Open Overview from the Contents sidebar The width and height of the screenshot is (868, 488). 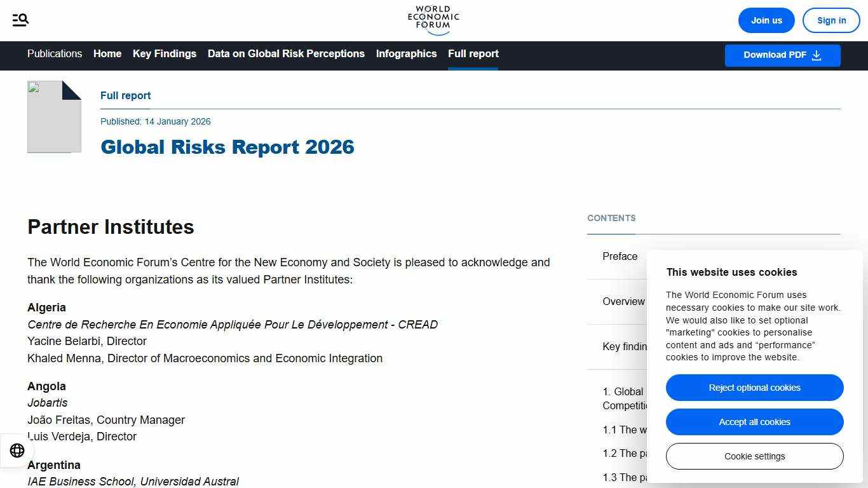click(x=623, y=301)
